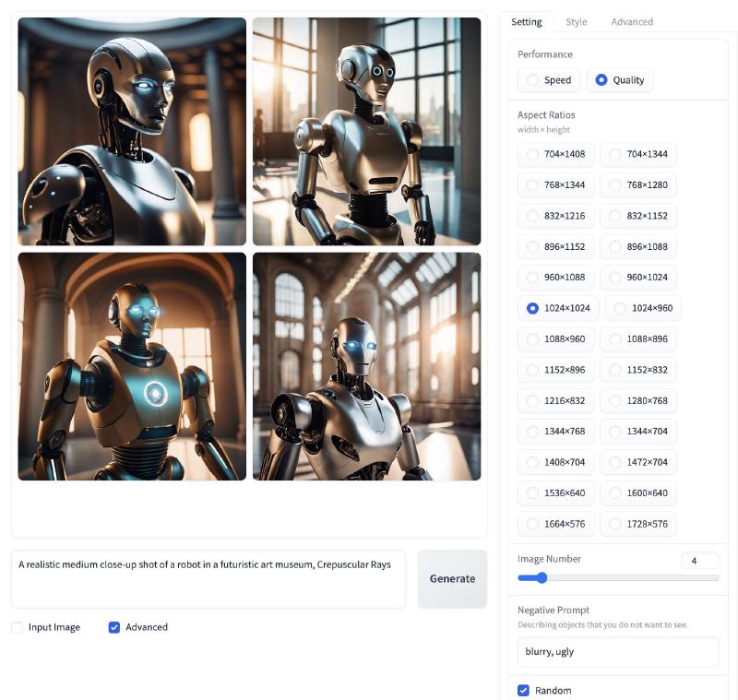Toggle the Random seed checkbox
738x700 pixels.
(524, 690)
